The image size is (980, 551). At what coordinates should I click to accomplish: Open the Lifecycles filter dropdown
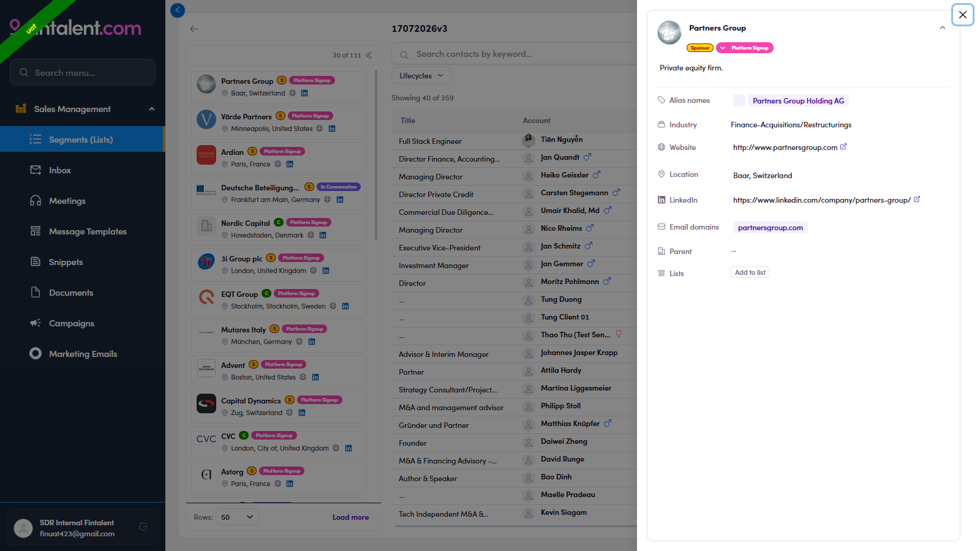421,76
